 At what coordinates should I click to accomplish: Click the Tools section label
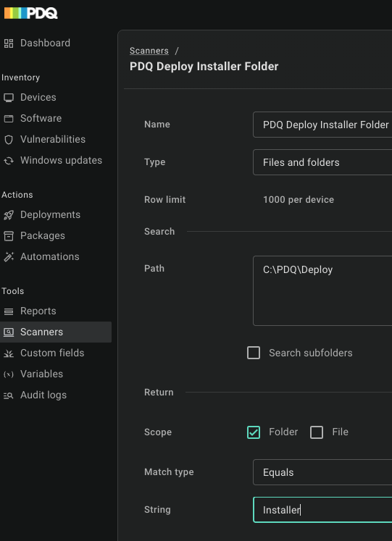pyautogui.click(x=13, y=291)
